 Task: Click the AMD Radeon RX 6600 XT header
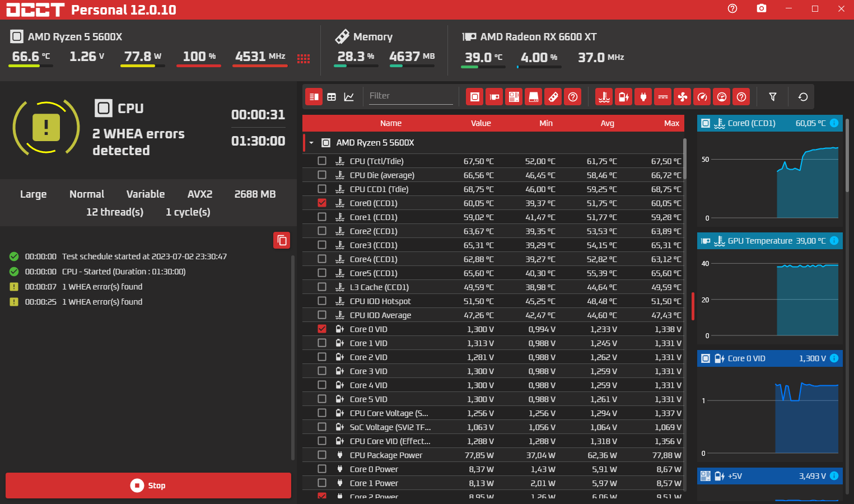(x=529, y=37)
